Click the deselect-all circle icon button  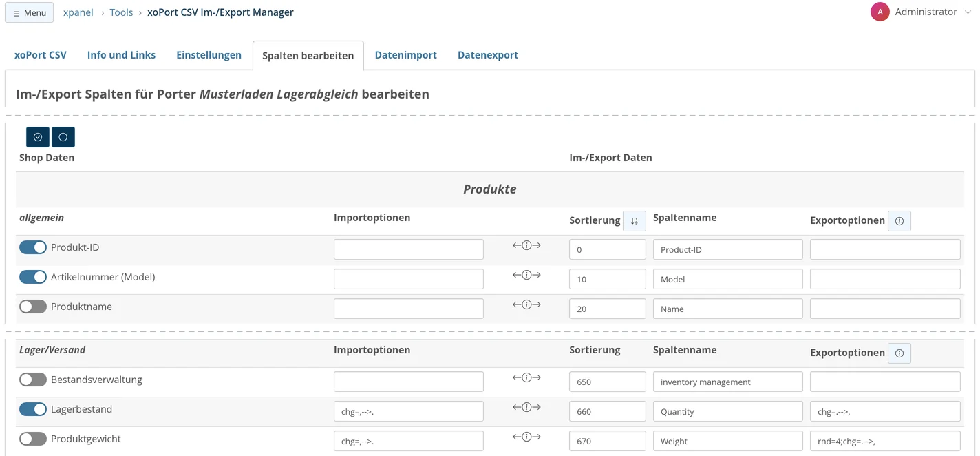pos(63,137)
